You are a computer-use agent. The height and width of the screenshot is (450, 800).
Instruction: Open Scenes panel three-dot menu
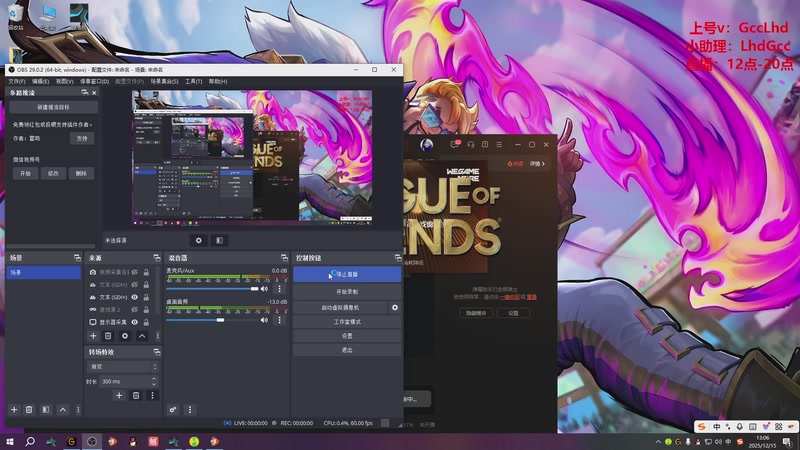click(78, 409)
